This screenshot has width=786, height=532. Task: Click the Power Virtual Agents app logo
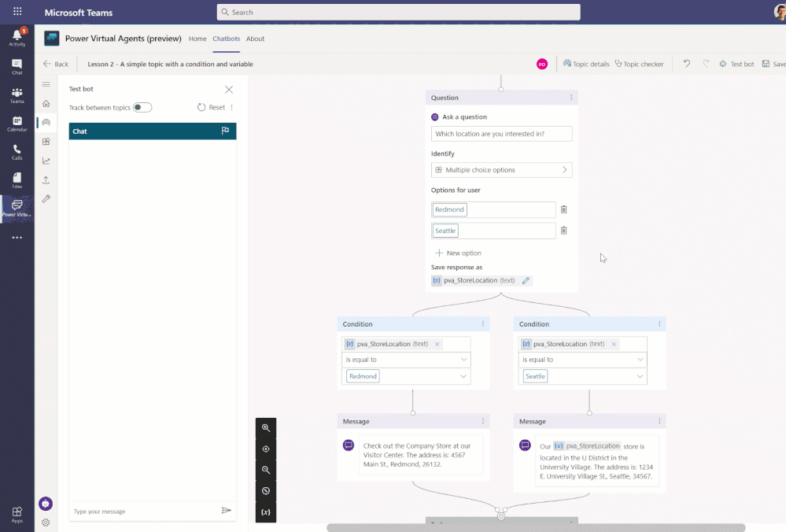[52, 38]
